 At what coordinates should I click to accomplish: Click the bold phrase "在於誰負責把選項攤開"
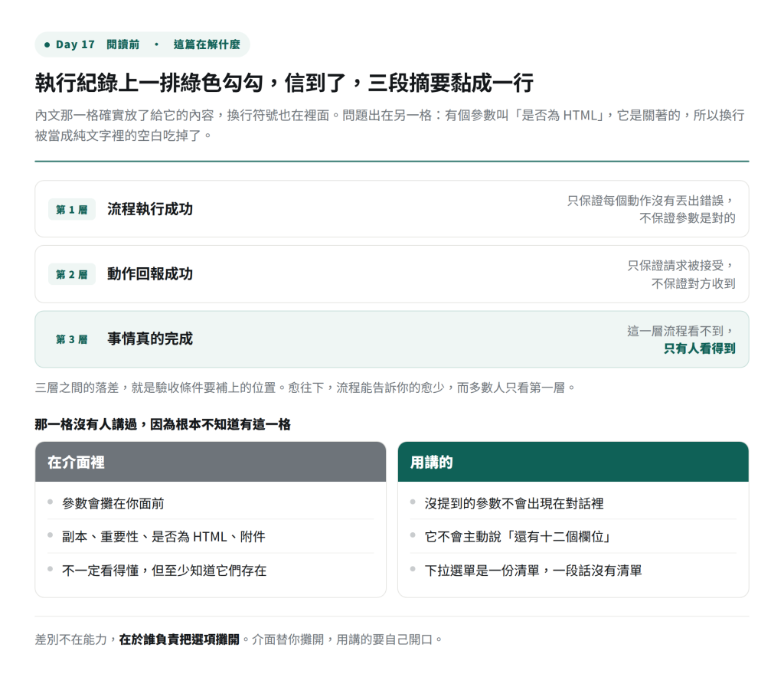point(179,639)
